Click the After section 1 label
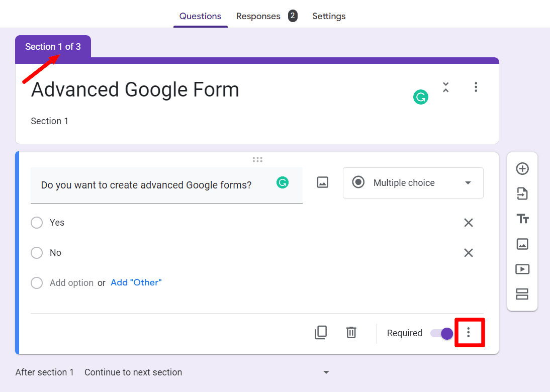The height and width of the screenshot is (392, 550). 45,372
